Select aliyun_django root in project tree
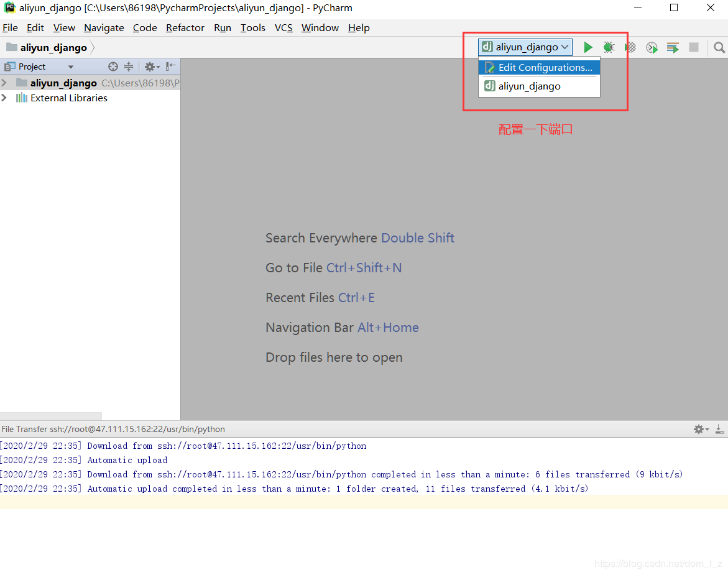Screen dimensions: 728x575 click(x=90, y=83)
